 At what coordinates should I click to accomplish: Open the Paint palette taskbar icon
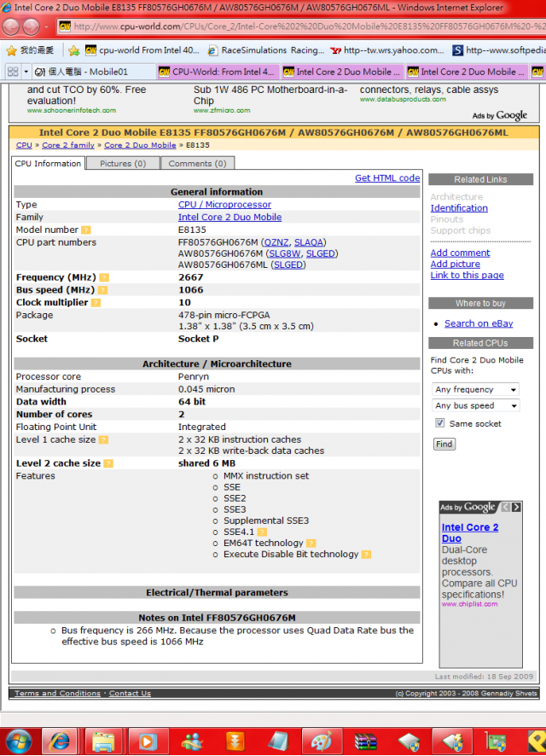pos(322,741)
